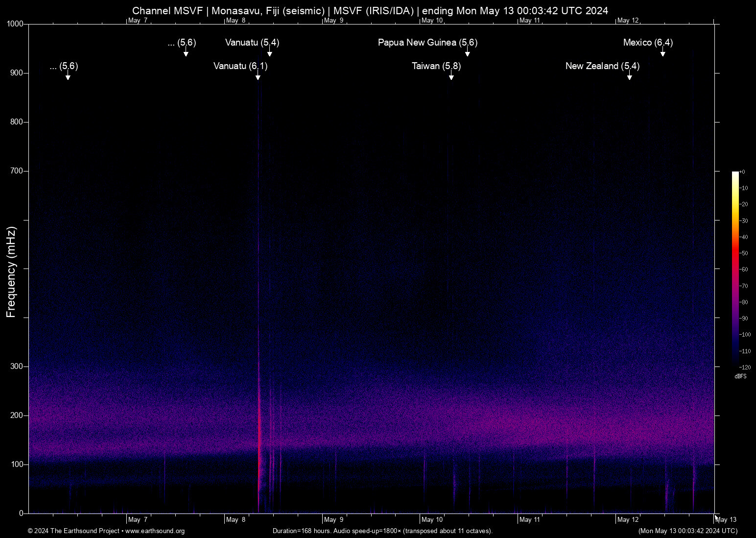The height and width of the screenshot is (538, 756).
Task: Click the 1000 frequency axis label
Action: pos(15,24)
